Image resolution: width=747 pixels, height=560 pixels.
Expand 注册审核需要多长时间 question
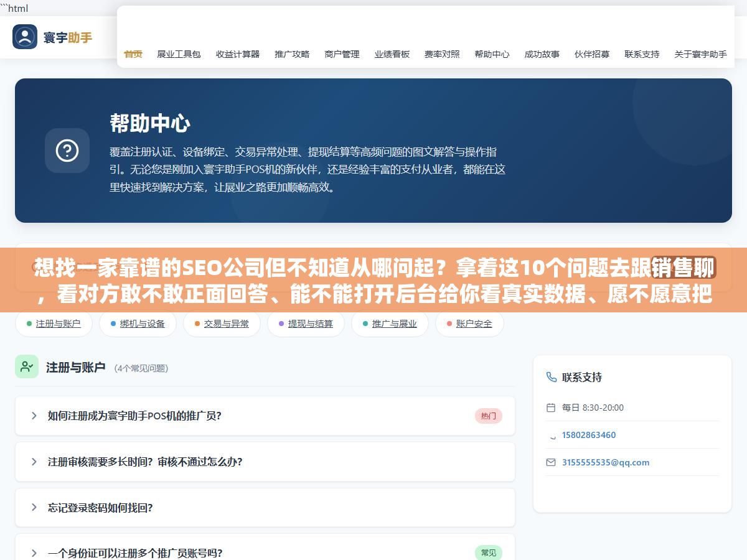[265, 462]
